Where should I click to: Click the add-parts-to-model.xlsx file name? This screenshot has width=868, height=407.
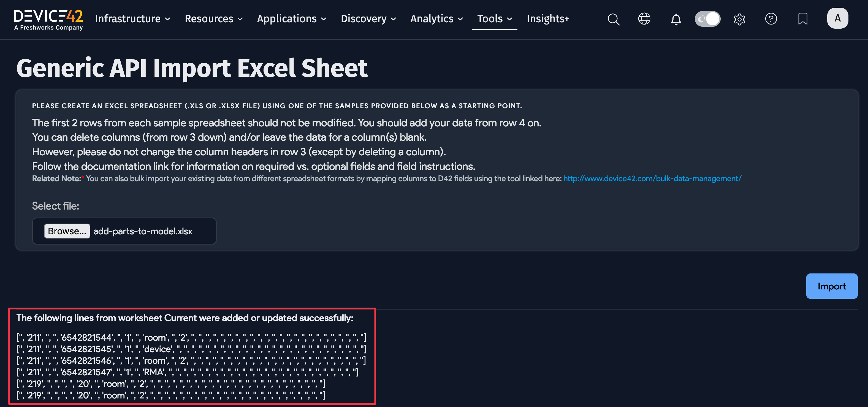click(143, 231)
